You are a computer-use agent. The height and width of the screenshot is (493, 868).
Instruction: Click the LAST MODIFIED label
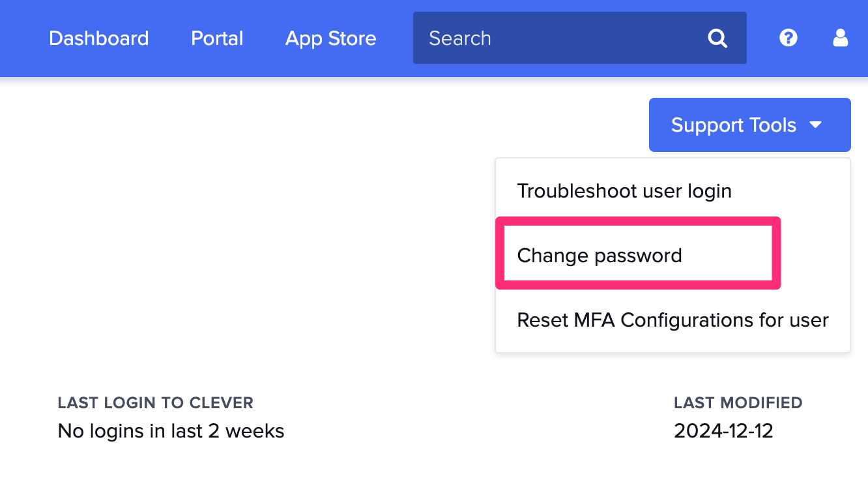[738, 403]
